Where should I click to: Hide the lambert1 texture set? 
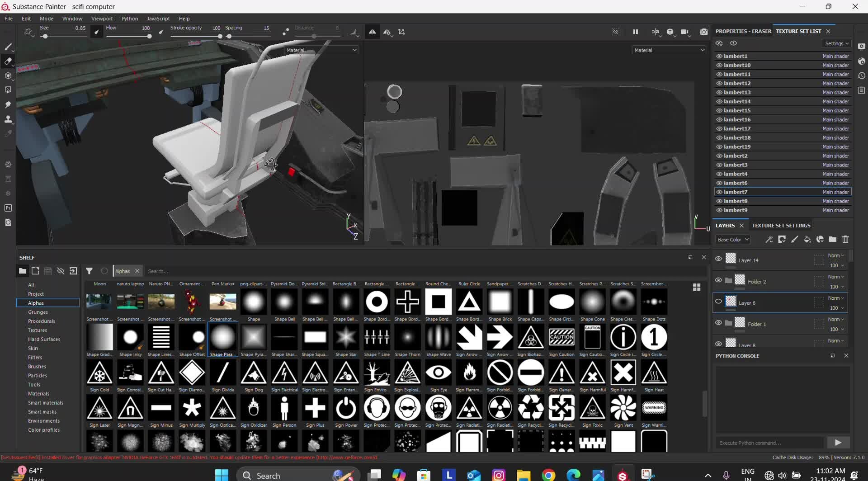(719, 56)
